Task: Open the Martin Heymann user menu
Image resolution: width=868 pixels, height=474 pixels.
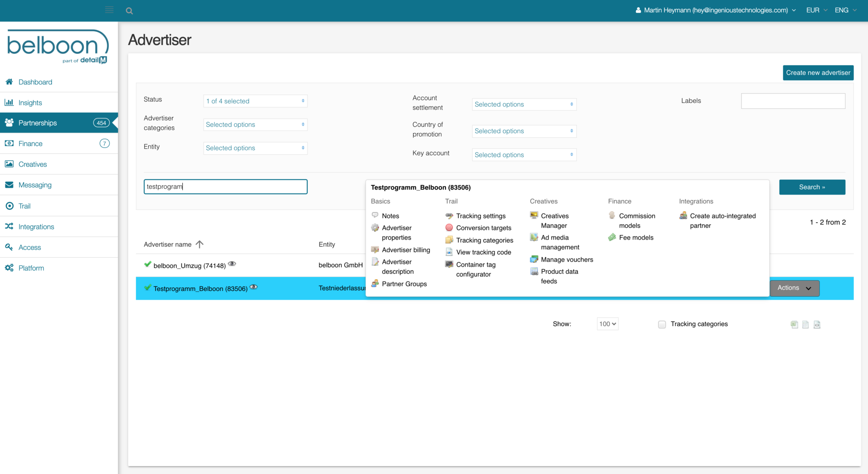Action: [x=715, y=10]
